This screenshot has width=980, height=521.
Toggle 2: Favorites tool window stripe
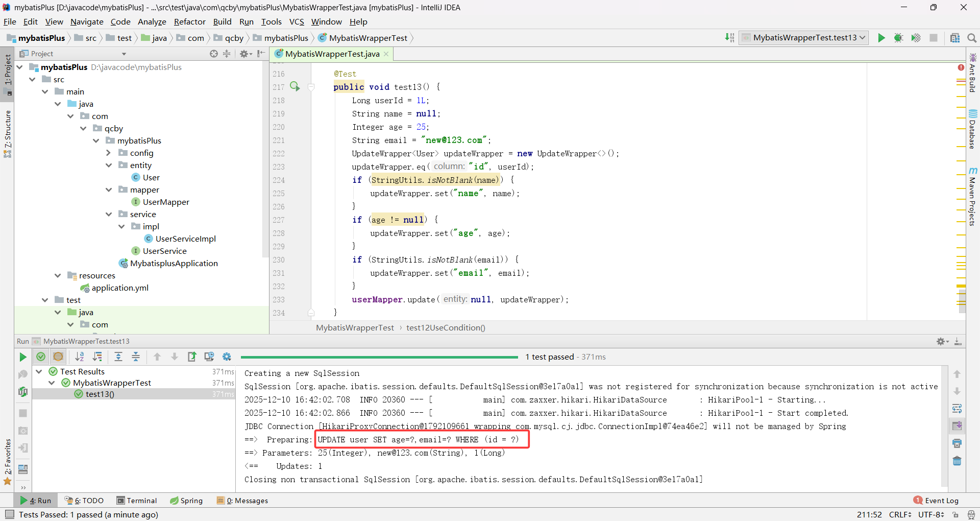tap(7, 462)
